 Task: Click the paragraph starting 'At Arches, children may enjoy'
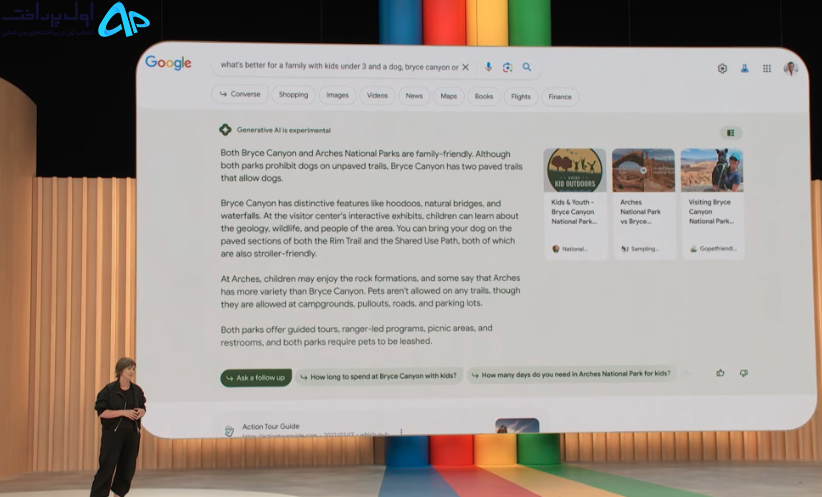(x=370, y=290)
